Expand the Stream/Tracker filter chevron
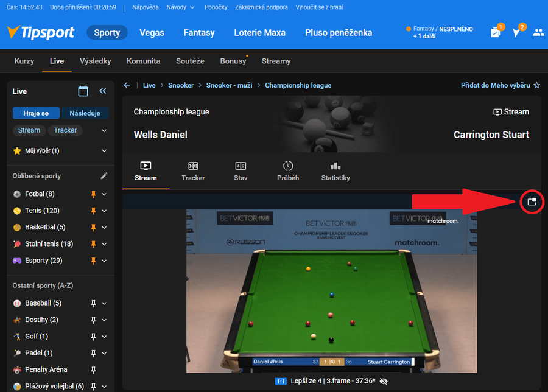 [x=104, y=131]
